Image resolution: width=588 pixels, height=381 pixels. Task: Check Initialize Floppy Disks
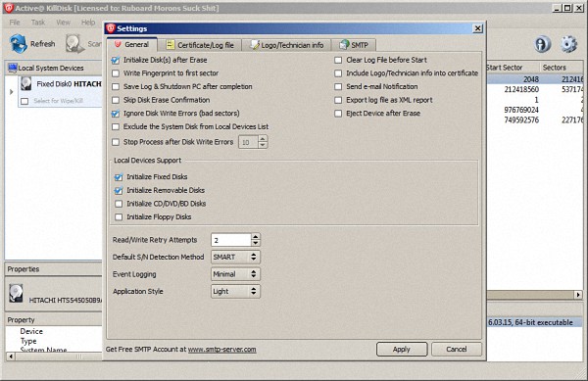pos(119,216)
